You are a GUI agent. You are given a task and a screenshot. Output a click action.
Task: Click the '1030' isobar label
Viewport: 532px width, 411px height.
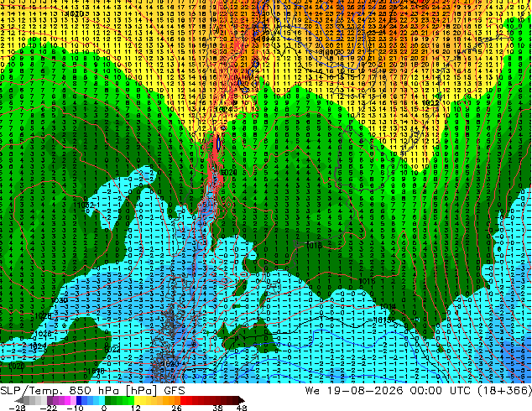pyautogui.click(x=60, y=300)
